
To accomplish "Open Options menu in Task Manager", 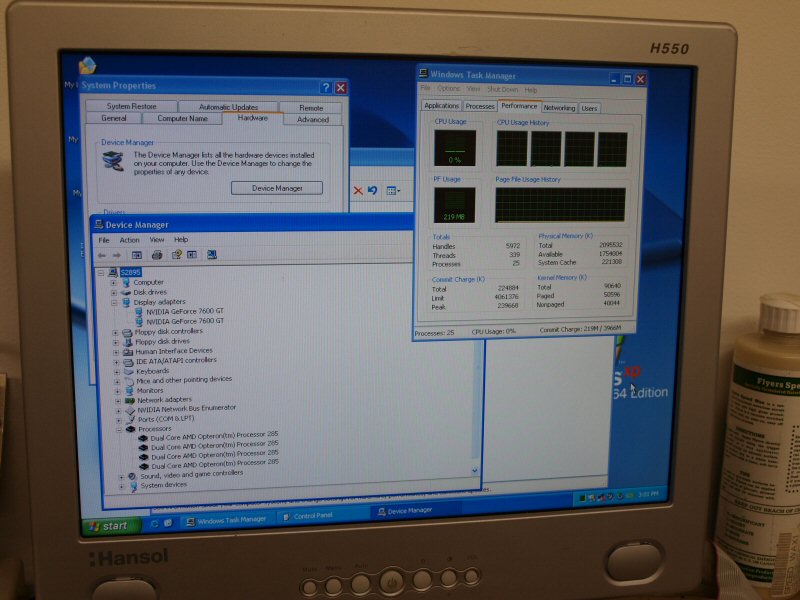I will 448,88.
